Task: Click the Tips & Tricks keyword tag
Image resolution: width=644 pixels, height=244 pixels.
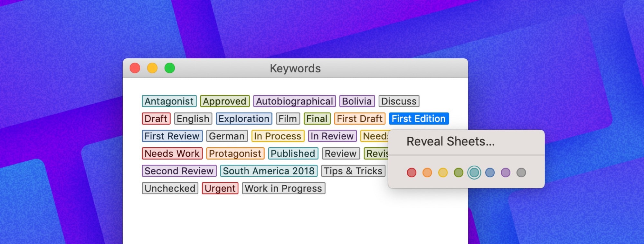Action: tap(353, 171)
